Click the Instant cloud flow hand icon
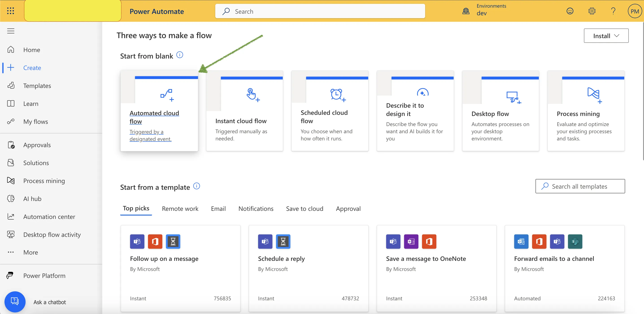 tap(253, 95)
